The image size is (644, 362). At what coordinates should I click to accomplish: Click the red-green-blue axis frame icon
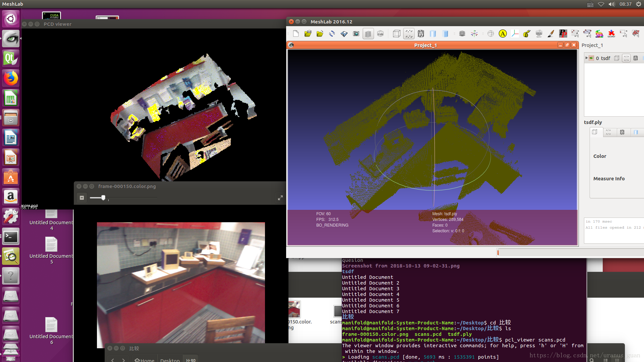point(515,34)
